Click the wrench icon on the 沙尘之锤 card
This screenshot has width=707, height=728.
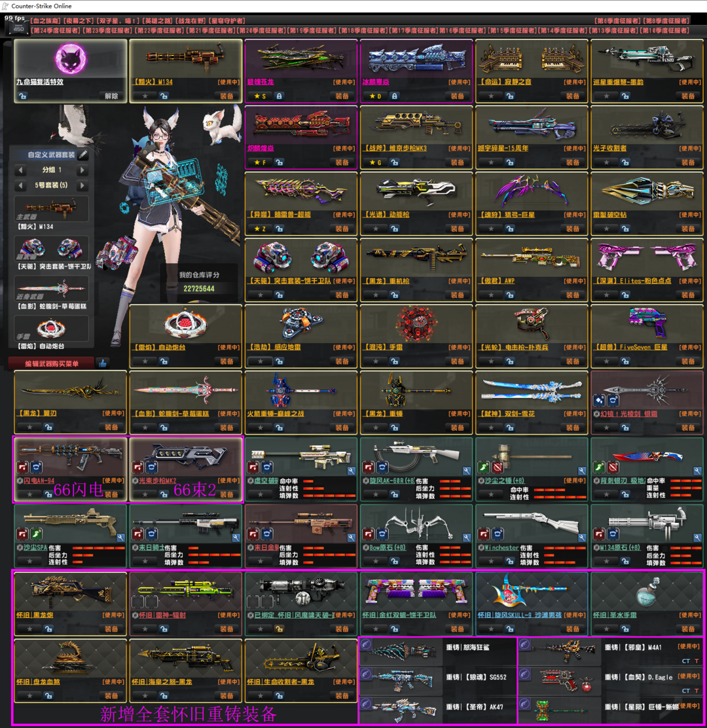582,471
